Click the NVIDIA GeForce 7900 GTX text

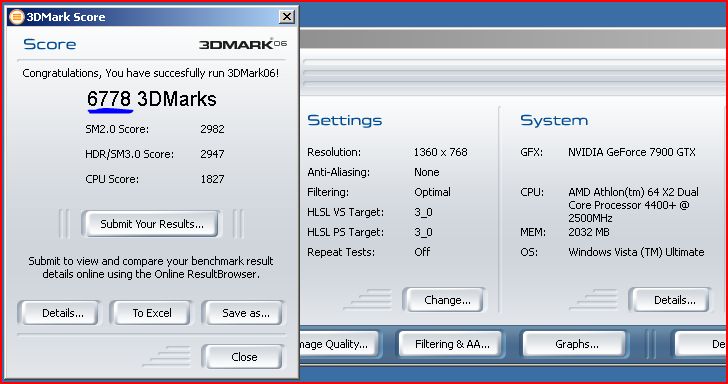(631, 152)
